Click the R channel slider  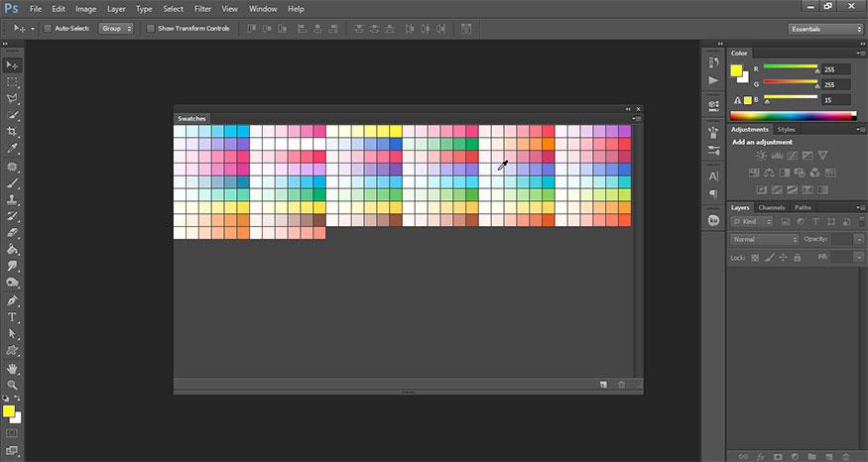click(x=791, y=68)
